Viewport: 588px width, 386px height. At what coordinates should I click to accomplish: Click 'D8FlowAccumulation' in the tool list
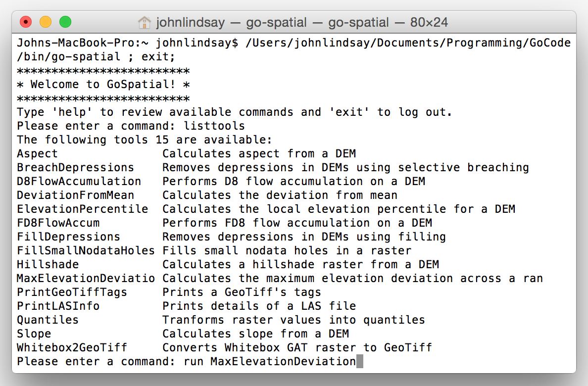point(79,181)
